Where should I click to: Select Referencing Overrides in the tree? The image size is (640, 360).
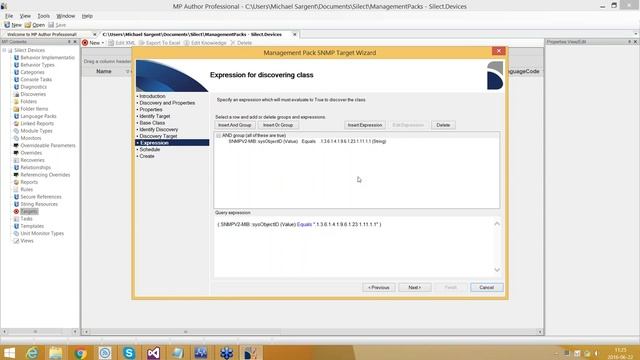click(x=45, y=175)
